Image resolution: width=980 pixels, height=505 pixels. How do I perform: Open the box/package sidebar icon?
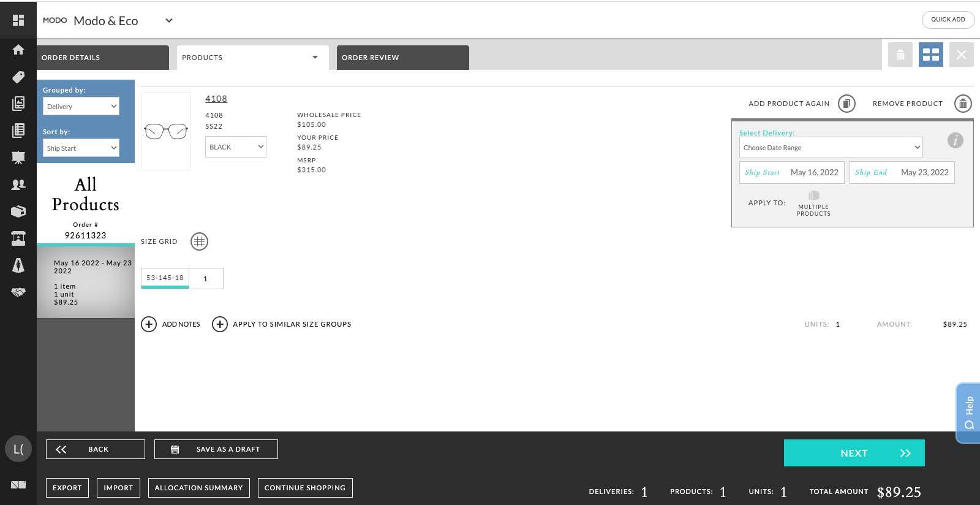click(x=18, y=211)
